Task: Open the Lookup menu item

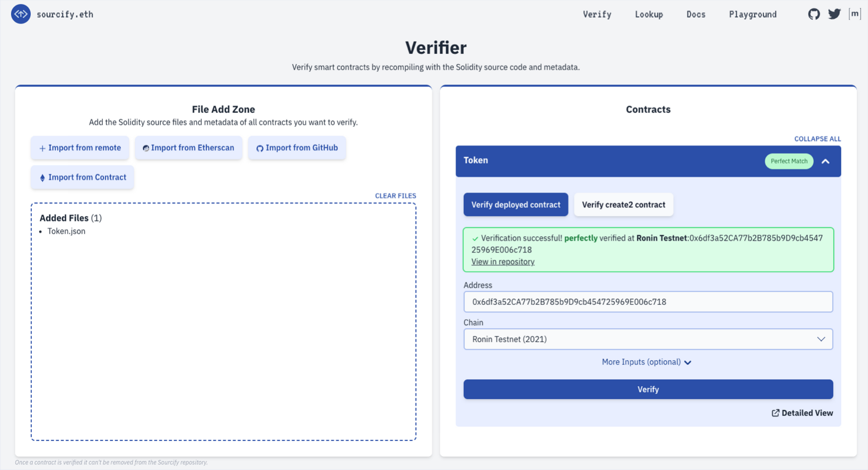Action: [649, 14]
